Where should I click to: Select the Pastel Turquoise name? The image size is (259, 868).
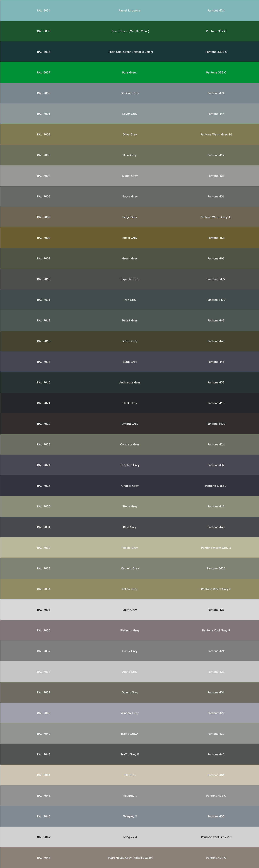pos(130,10)
